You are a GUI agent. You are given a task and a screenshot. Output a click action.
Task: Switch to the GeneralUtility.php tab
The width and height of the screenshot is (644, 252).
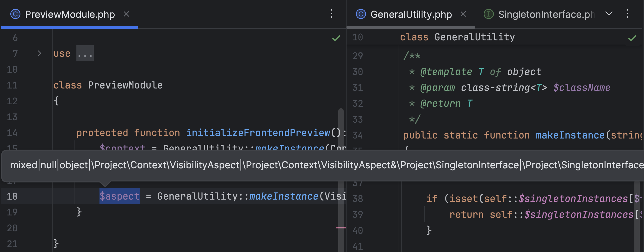click(411, 14)
